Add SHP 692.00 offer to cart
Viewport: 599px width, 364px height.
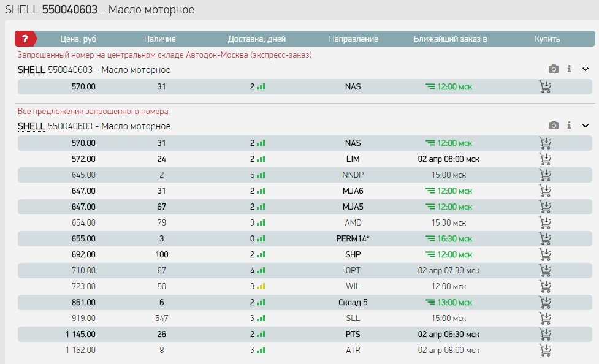click(545, 254)
